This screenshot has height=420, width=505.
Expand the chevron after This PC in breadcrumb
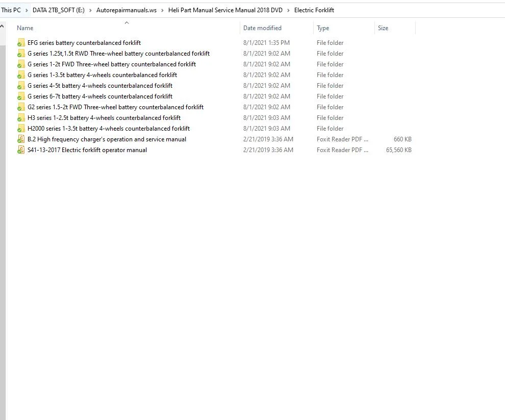point(27,10)
